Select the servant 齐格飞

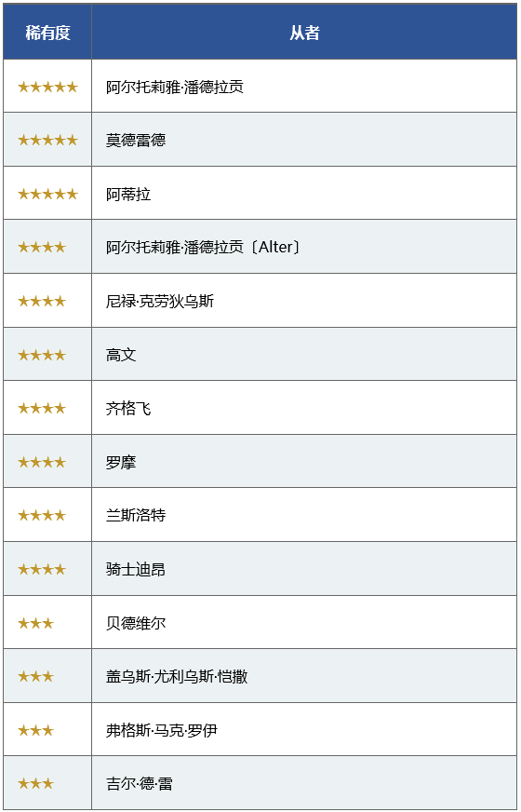[128, 409]
